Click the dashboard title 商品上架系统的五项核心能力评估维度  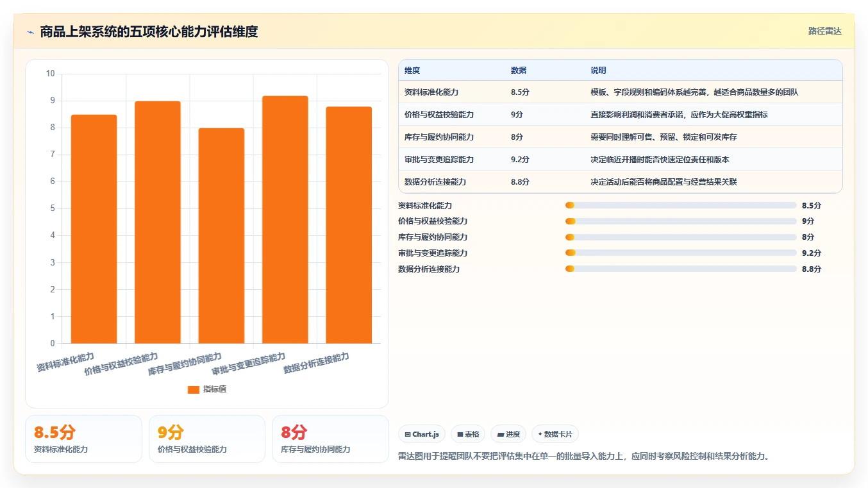(x=149, y=31)
